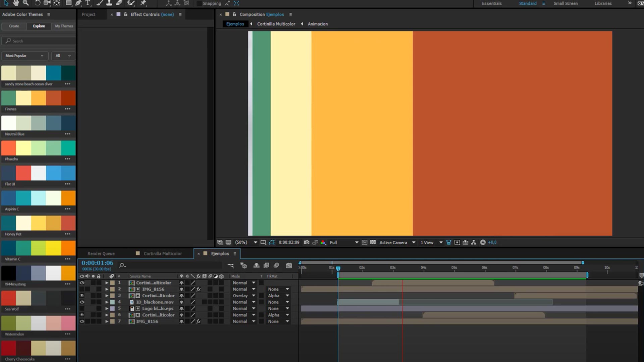
Task: Select the Pen tool
Action: (78, 3)
